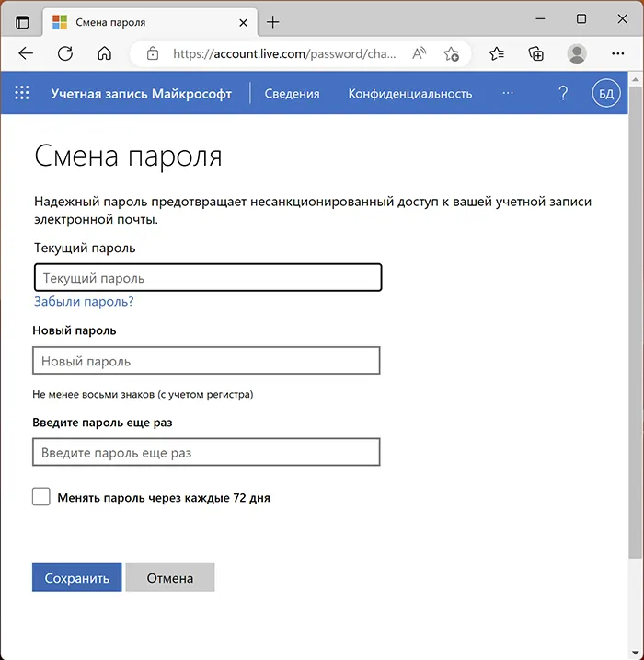Image resolution: width=644 pixels, height=660 pixels.
Task: Open the Microsoft apps launcher grid
Action: 22,93
